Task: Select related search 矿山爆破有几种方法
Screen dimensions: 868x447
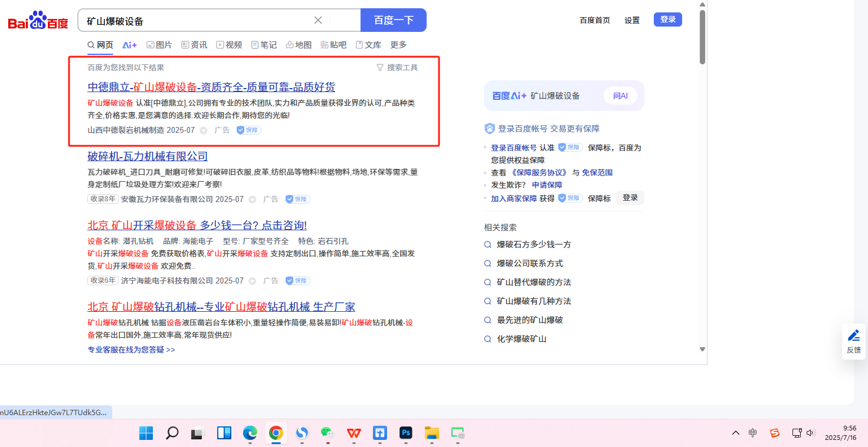Action: [533, 301]
